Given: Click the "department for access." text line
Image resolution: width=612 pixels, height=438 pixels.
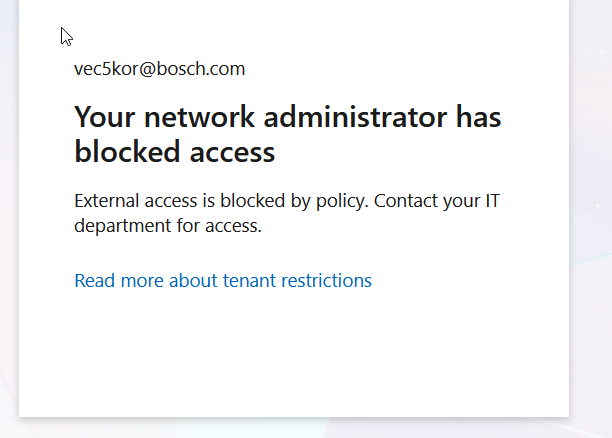Looking at the screenshot, I should point(167,226).
